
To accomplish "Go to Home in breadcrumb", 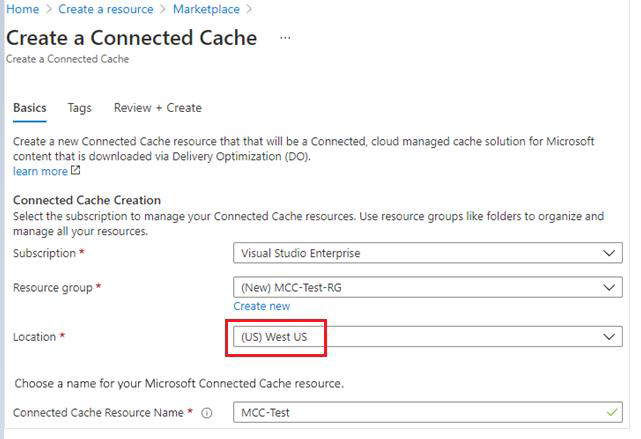I will click(22, 9).
